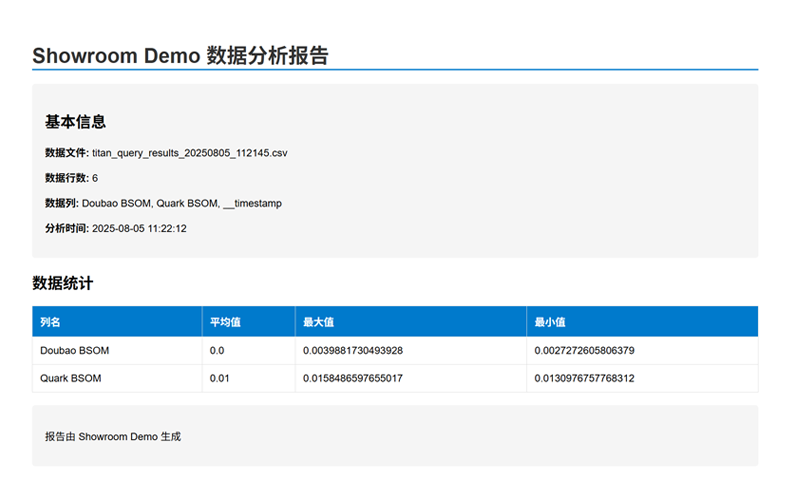Click the 'Quark BSOM' cell in the table
The height and width of the screenshot is (500, 800).
(117, 378)
